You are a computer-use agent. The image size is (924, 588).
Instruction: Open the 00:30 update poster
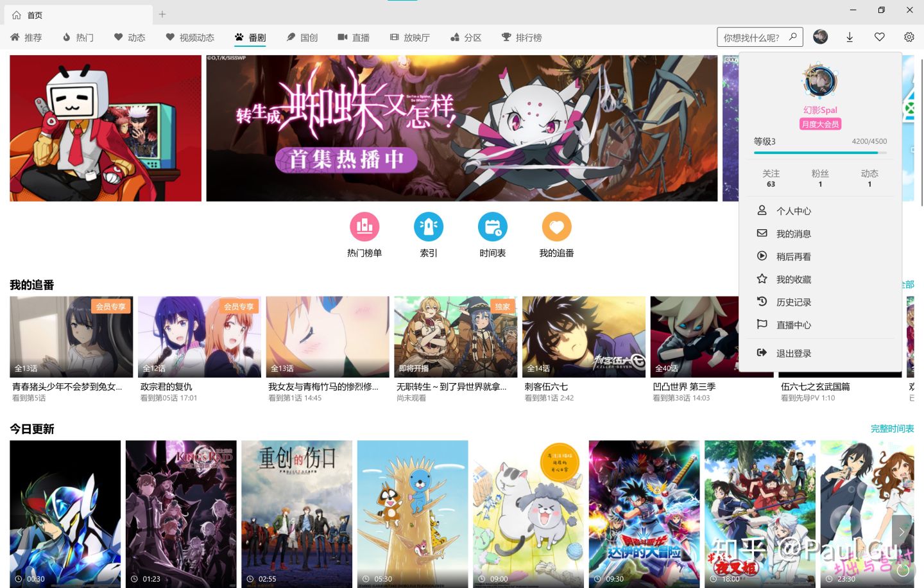65,514
